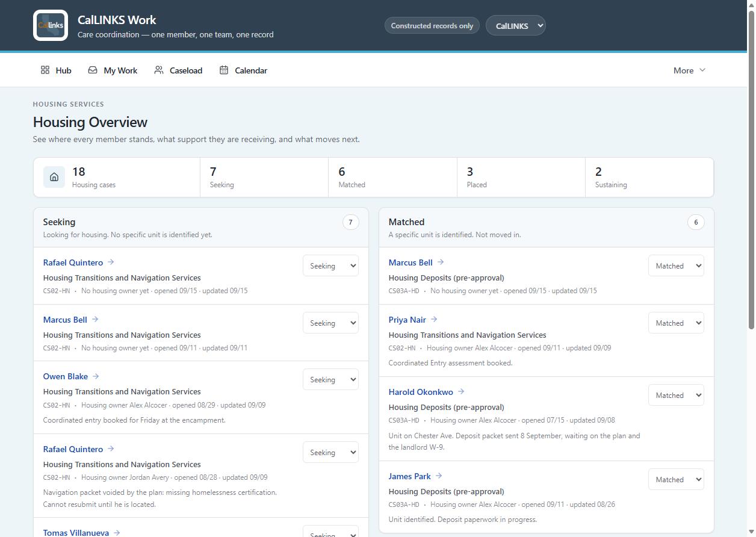
Task: Click the Constructed records only badge
Action: [x=432, y=25]
